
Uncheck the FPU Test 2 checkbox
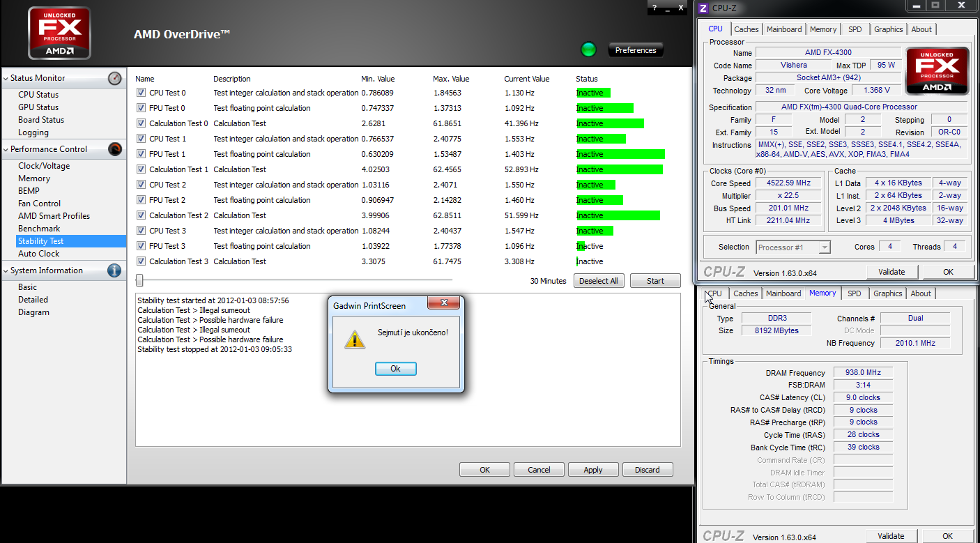tap(141, 200)
